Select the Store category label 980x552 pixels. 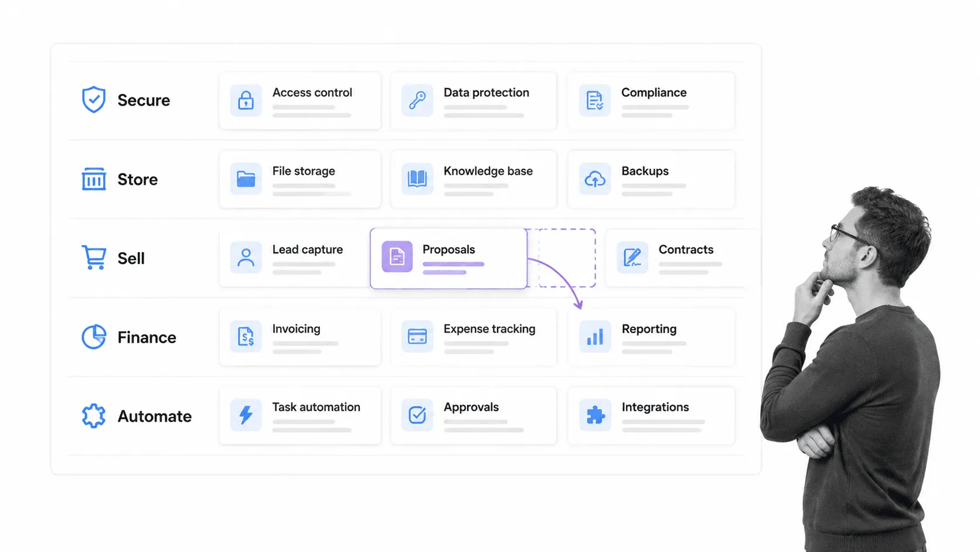tap(138, 180)
